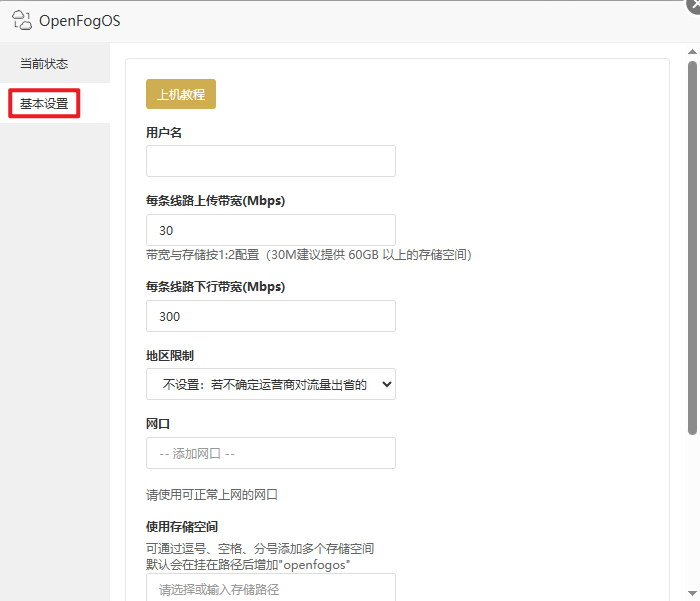Click the 每条线路上传带宽(Mbps) label
The height and width of the screenshot is (601, 700).
[x=215, y=201]
